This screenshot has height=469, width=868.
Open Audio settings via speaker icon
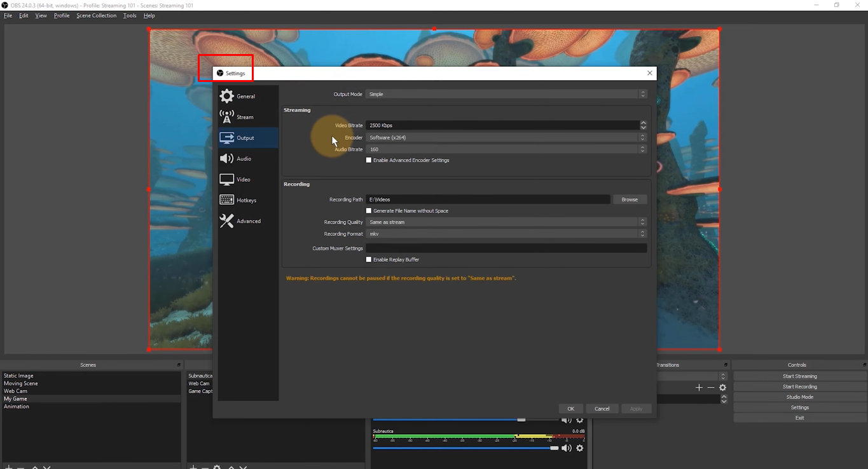pyautogui.click(x=228, y=158)
